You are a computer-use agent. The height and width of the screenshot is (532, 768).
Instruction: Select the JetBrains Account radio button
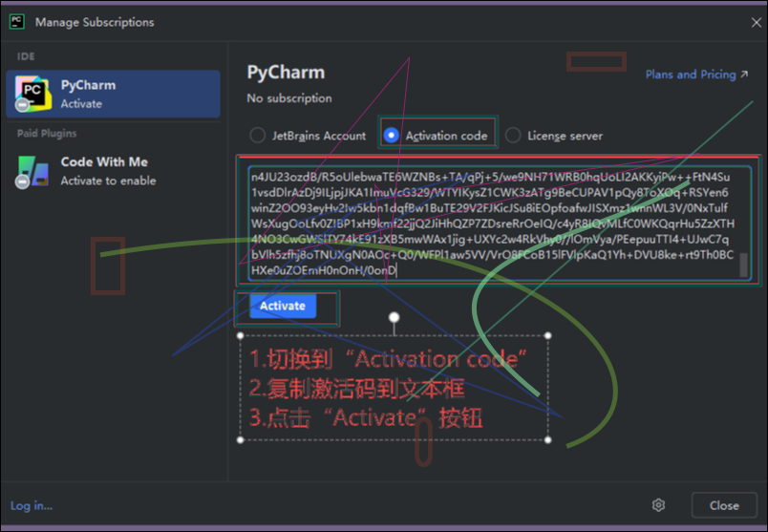coord(258,136)
